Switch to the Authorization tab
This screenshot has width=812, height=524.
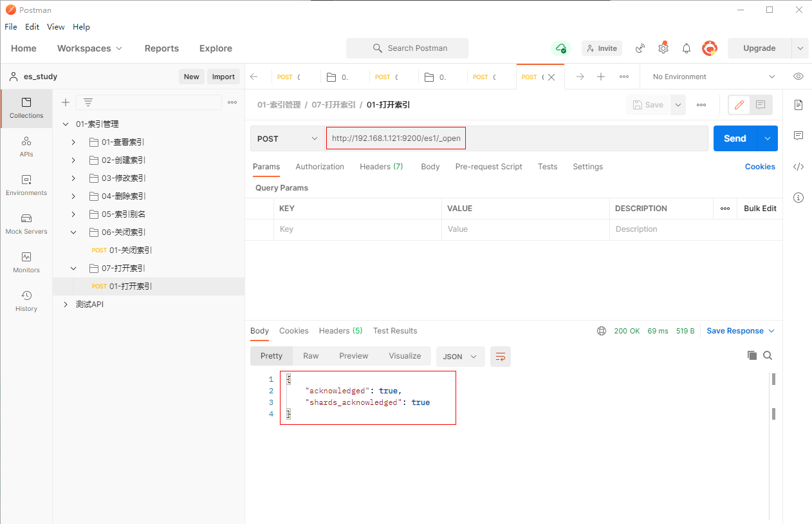pos(320,167)
